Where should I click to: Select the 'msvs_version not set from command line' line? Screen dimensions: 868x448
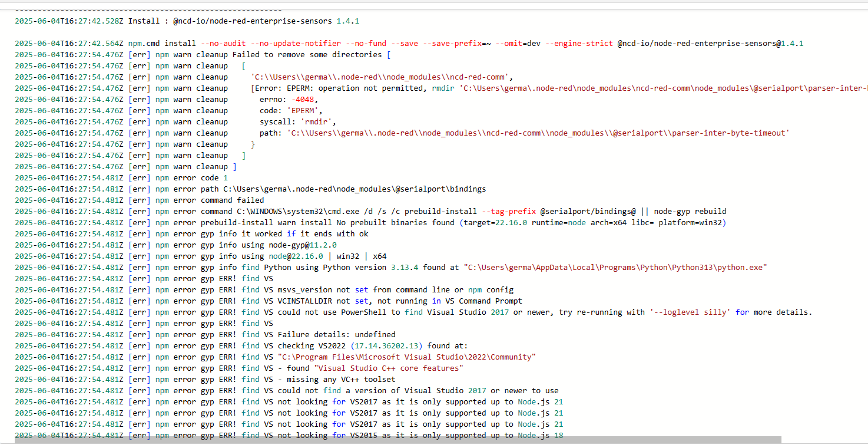(396, 289)
